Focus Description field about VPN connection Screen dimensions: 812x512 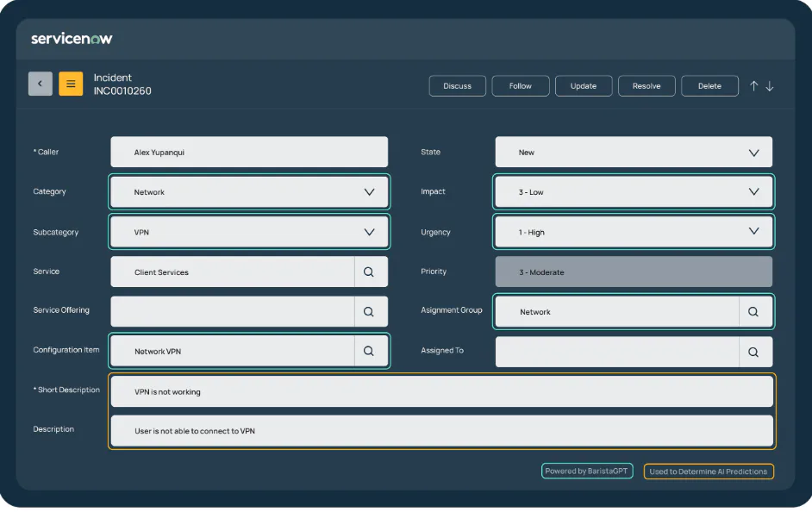(x=441, y=431)
